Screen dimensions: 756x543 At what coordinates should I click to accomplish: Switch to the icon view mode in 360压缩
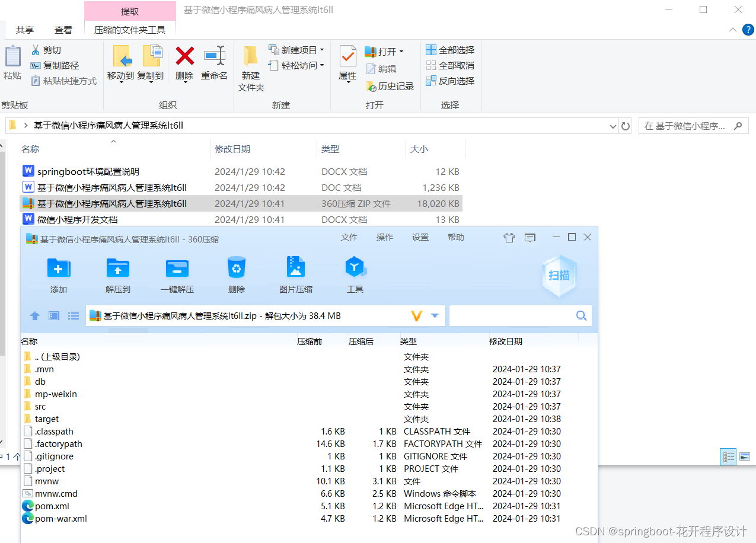coord(54,316)
